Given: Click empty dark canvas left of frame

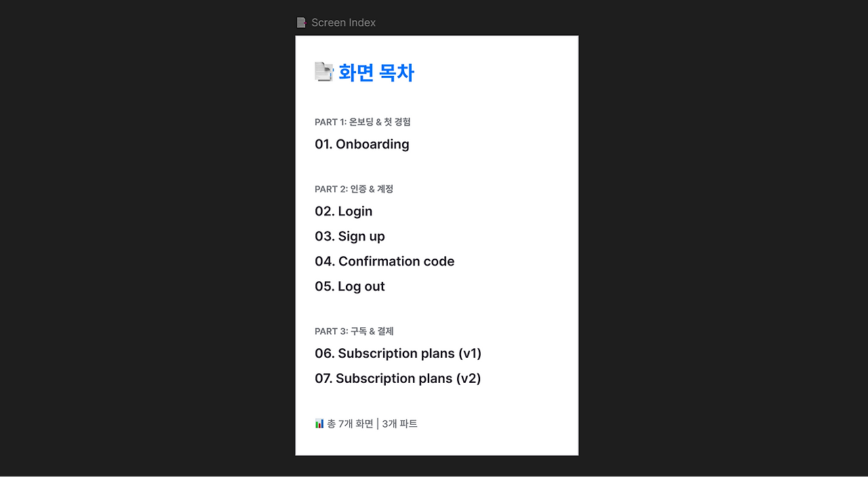Looking at the screenshot, I should click(x=146, y=237).
